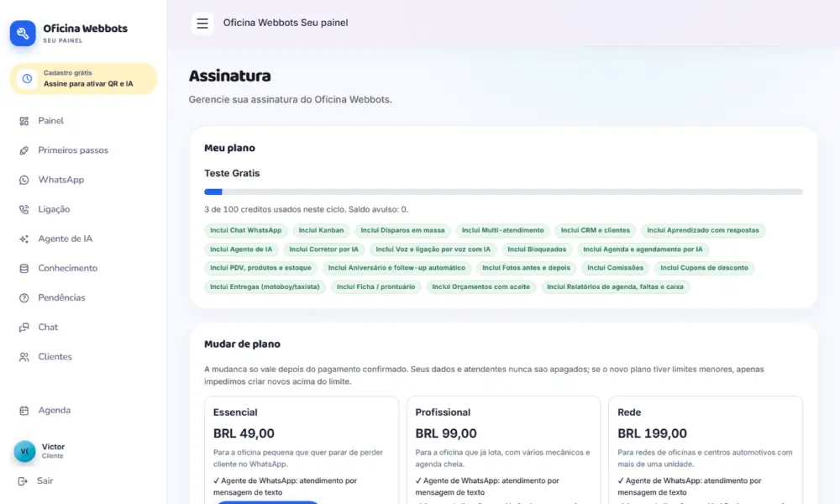The image size is (840, 504).
Task: Click 'Inclui Agente de IA' tag
Action: coord(241,249)
